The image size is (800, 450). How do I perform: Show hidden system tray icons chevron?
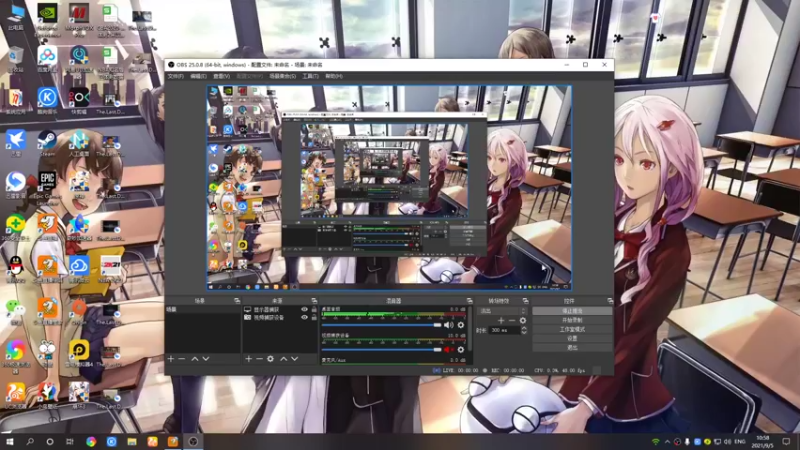667,442
